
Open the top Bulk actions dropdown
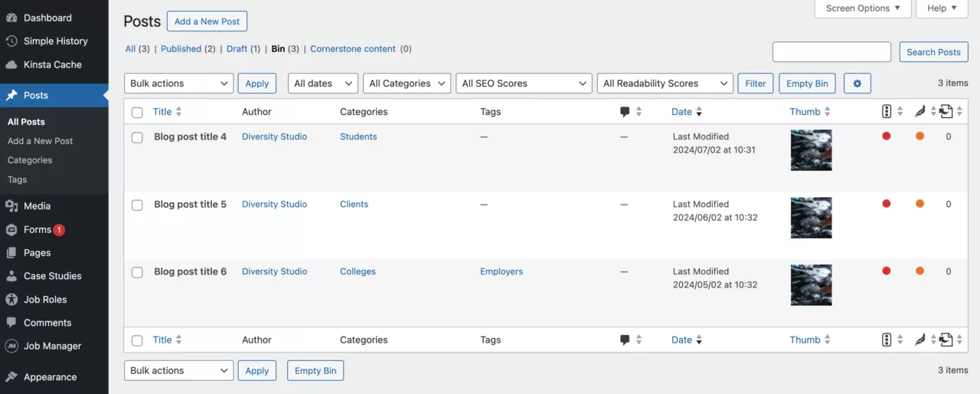point(178,84)
